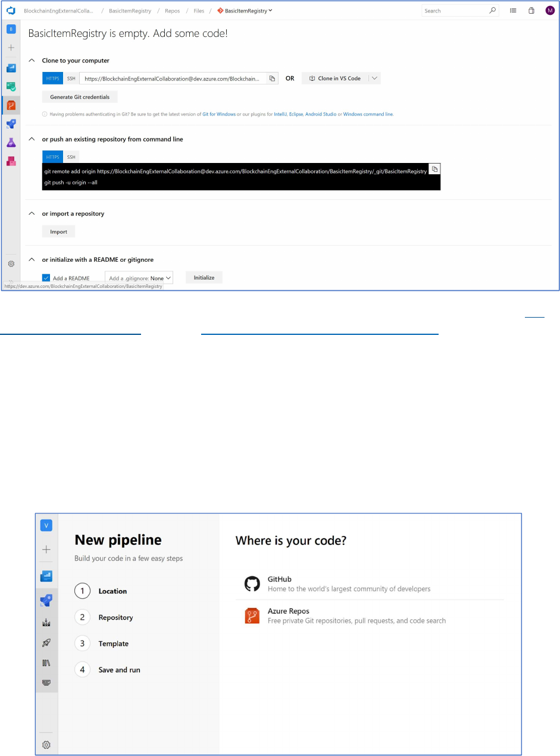This screenshot has width=560, height=756.
Task: Open the Git for Windows link
Action: point(219,114)
